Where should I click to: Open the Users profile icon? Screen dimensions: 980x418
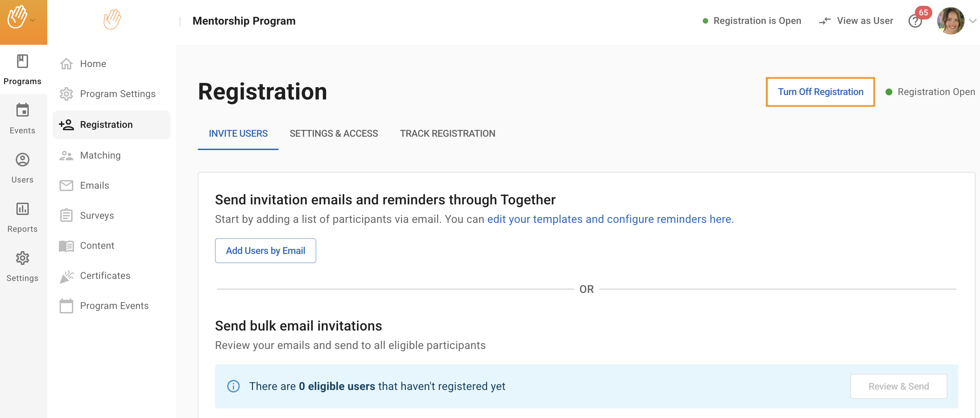23,160
